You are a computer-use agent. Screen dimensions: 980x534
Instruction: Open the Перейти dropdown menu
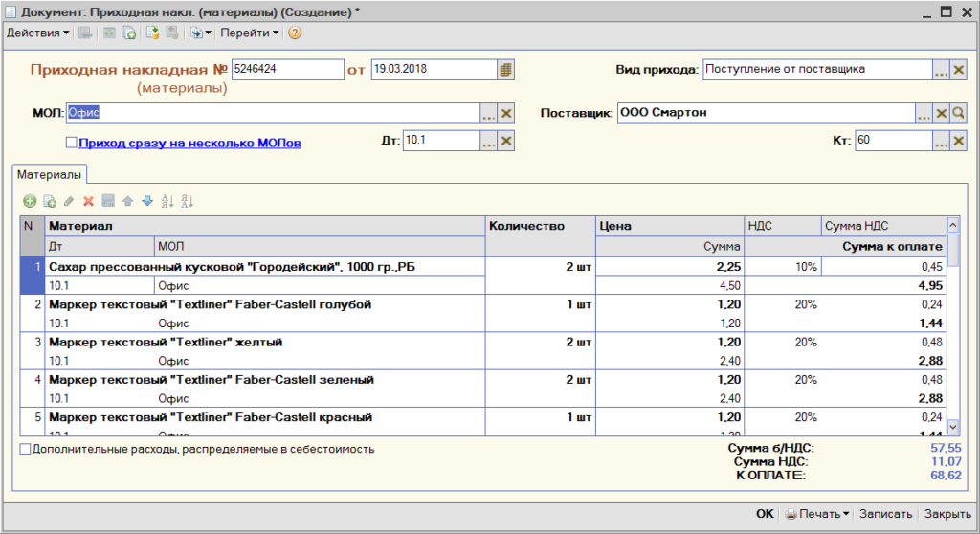(x=249, y=33)
